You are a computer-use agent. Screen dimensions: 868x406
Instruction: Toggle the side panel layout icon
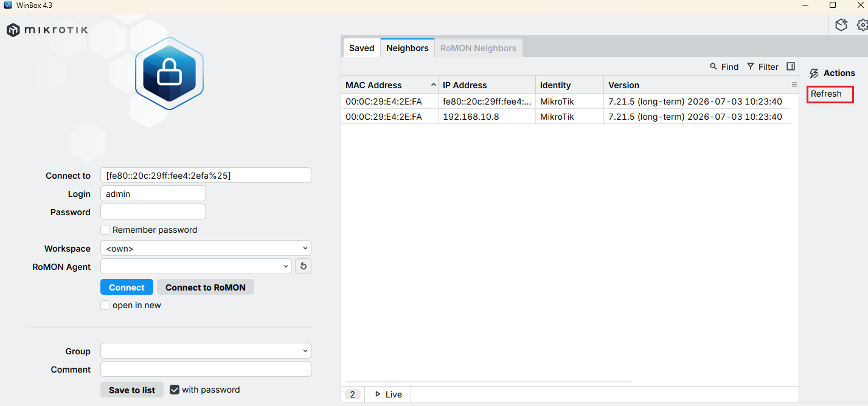[x=791, y=66]
